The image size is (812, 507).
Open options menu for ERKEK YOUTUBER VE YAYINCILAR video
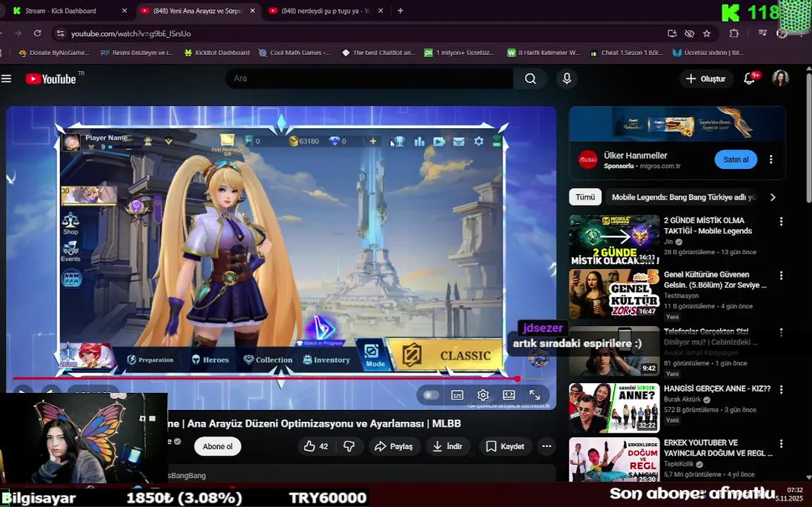tap(781, 444)
